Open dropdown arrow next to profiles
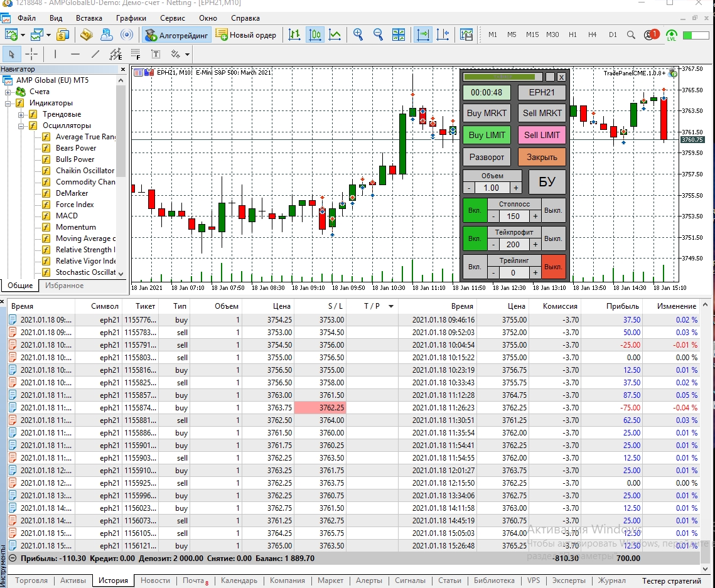The width and height of the screenshot is (715, 588). 48,35
